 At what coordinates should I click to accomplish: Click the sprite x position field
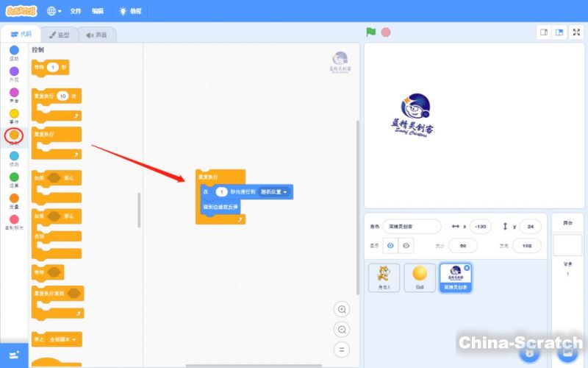(x=481, y=226)
